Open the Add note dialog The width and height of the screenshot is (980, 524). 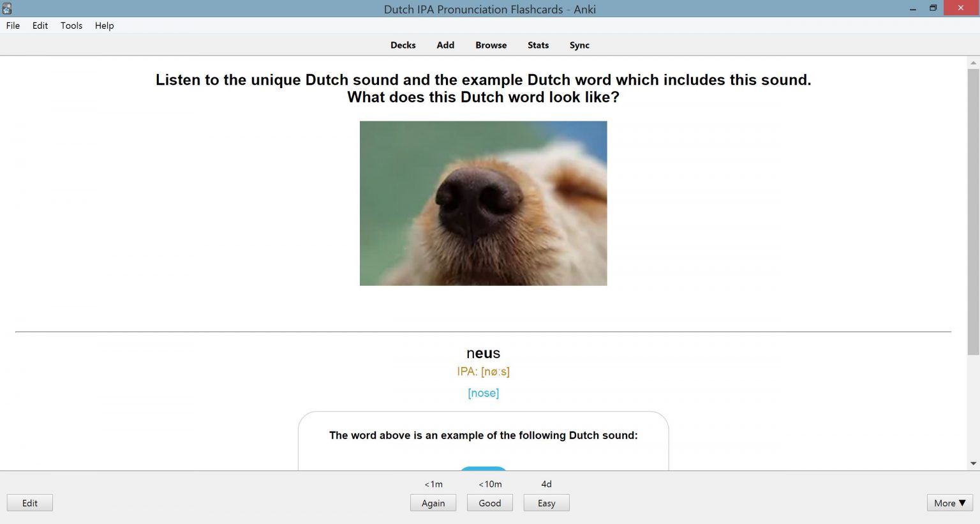445,45
